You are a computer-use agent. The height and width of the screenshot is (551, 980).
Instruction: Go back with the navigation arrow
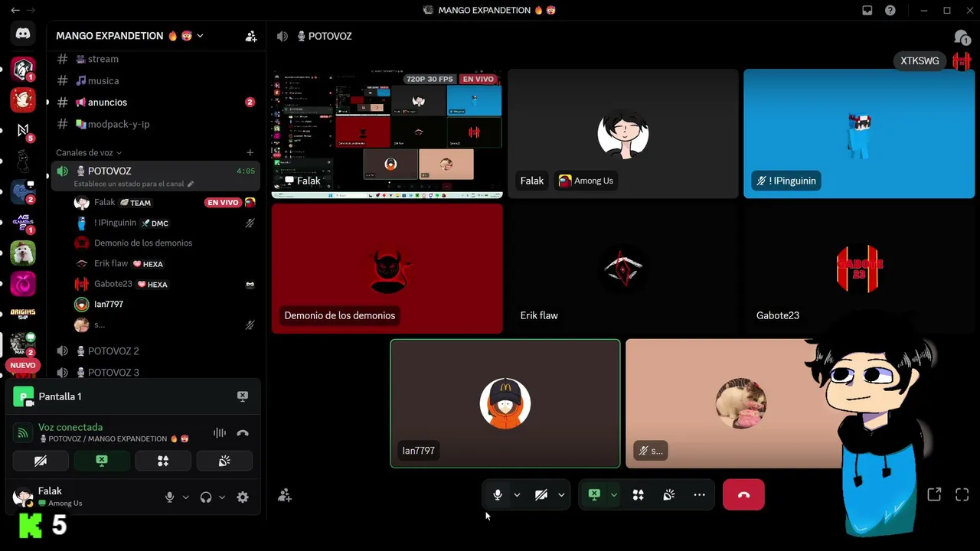(15, 10)
